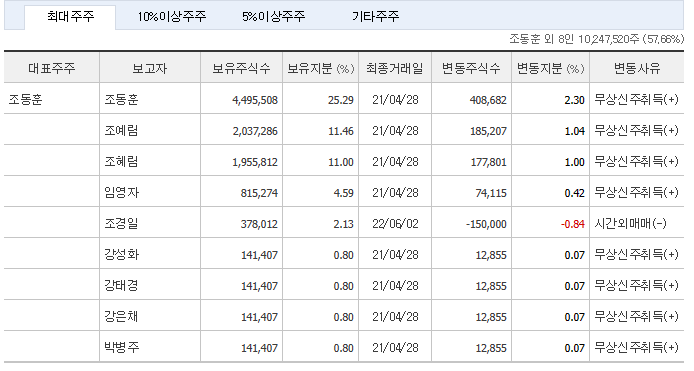This screenshot has width=694, height=371.
Task: Click the stake value 2.13
Action: point(343,224)
